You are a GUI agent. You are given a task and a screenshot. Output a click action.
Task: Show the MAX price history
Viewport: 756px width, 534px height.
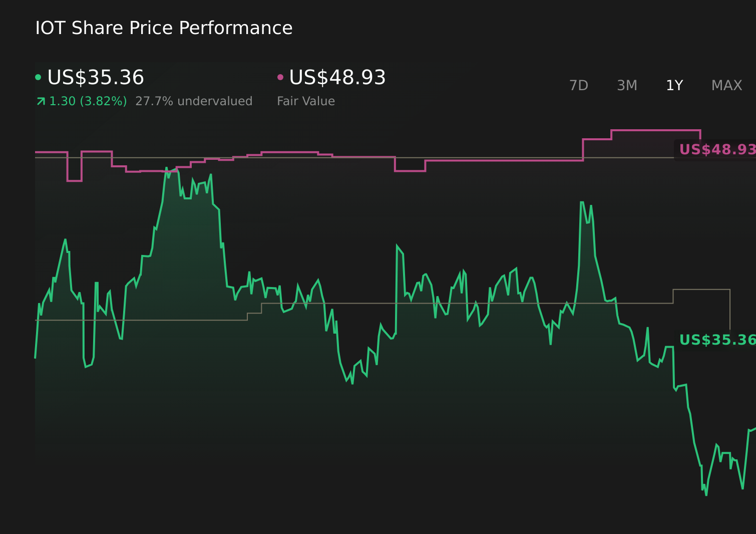point(726,86)
